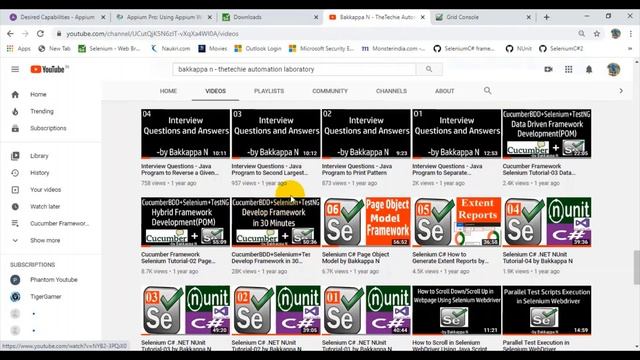The width and height of the screenshot is (640, 360).
Task: Open a new browser tab
Action: [547, 17]
